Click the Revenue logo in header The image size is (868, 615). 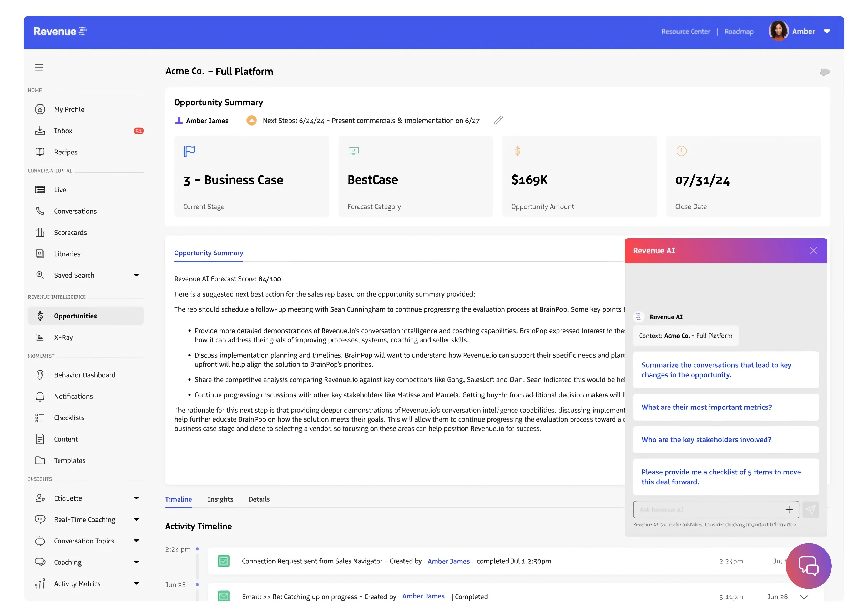click(x=60, y=31)
